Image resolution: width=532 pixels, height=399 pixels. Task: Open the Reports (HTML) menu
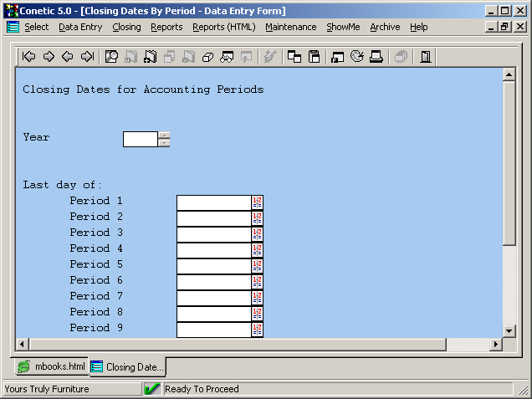[223, 27]
